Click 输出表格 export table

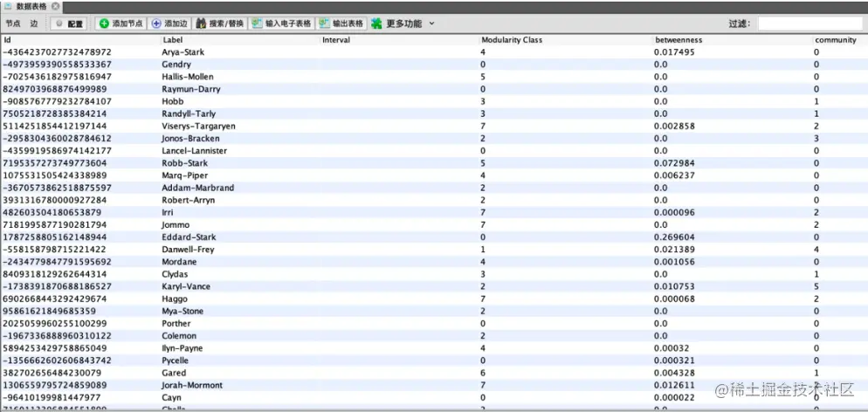click(x=341, y=24)
